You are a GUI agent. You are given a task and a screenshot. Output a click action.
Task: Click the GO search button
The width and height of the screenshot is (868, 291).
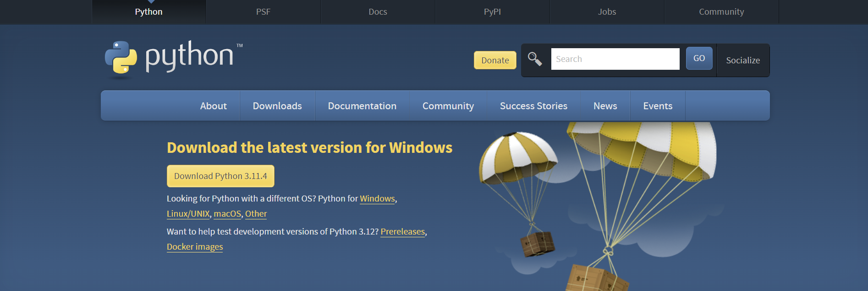[699, 58]
